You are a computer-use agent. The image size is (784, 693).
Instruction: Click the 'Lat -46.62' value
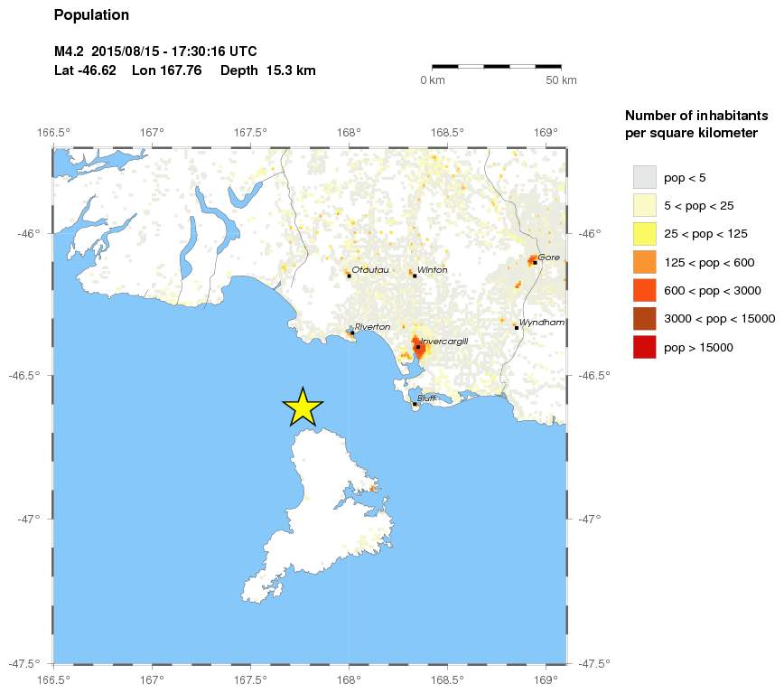[x=85, y=70]
